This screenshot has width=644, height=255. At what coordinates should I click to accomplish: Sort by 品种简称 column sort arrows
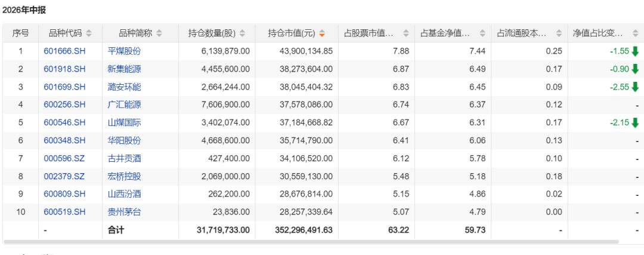pos(159,33)
